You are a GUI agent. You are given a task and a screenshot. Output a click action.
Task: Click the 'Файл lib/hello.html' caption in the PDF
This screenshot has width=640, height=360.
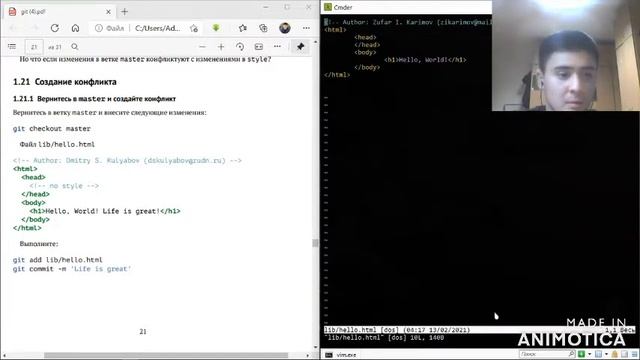tap(57, 144)
